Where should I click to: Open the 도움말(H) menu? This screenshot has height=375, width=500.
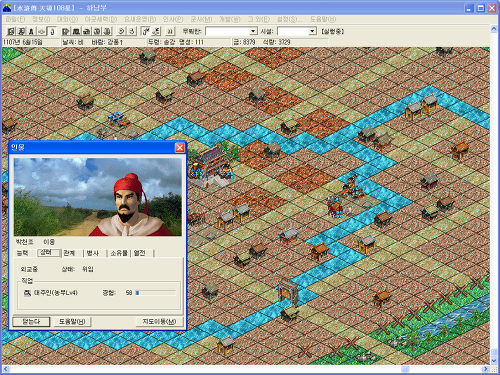[323, 19]
